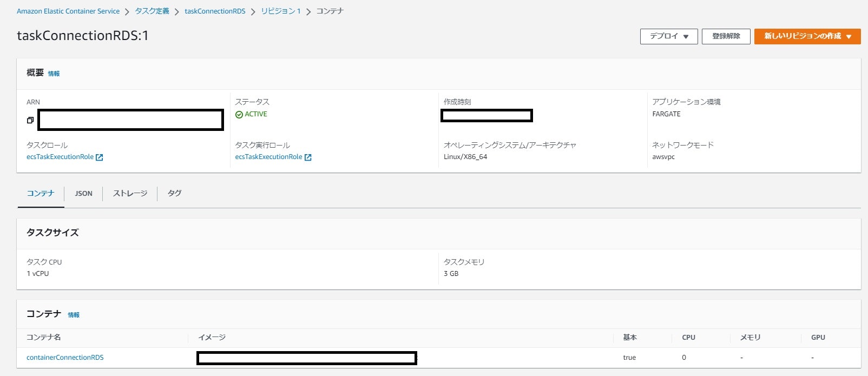Click the GPU column header
Viewport: 868px width, 376px height.
(818, 337)
